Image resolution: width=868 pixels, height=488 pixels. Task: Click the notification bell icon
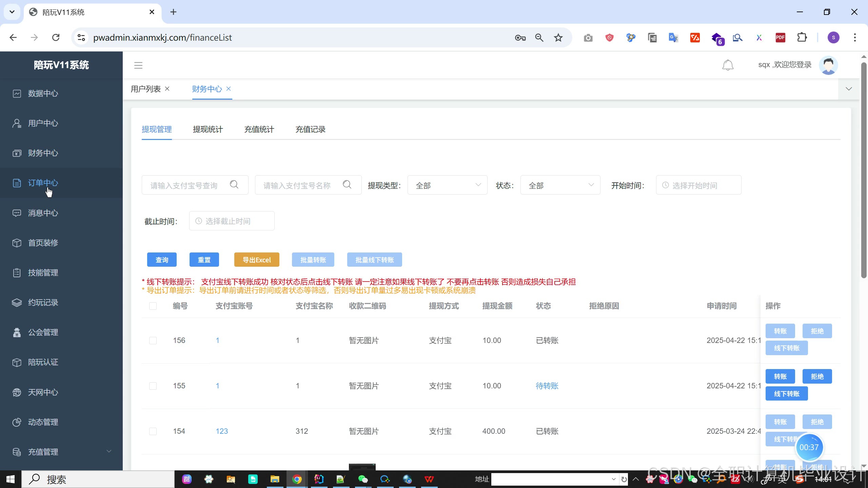pos(728,65)
